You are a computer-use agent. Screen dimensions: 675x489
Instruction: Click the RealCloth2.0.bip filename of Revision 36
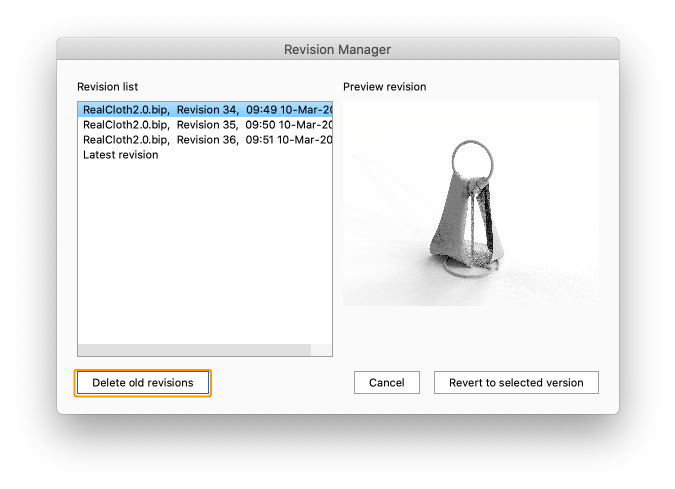(126, 140)
